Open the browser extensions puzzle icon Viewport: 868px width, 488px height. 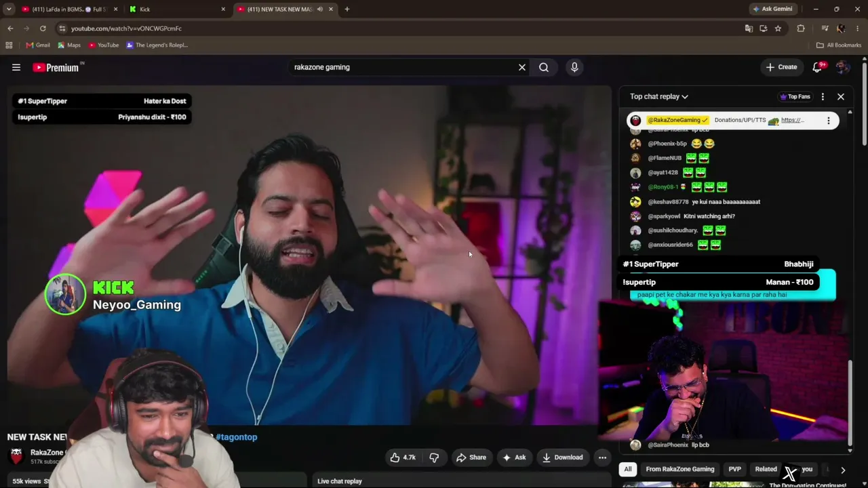coord(801,28)
